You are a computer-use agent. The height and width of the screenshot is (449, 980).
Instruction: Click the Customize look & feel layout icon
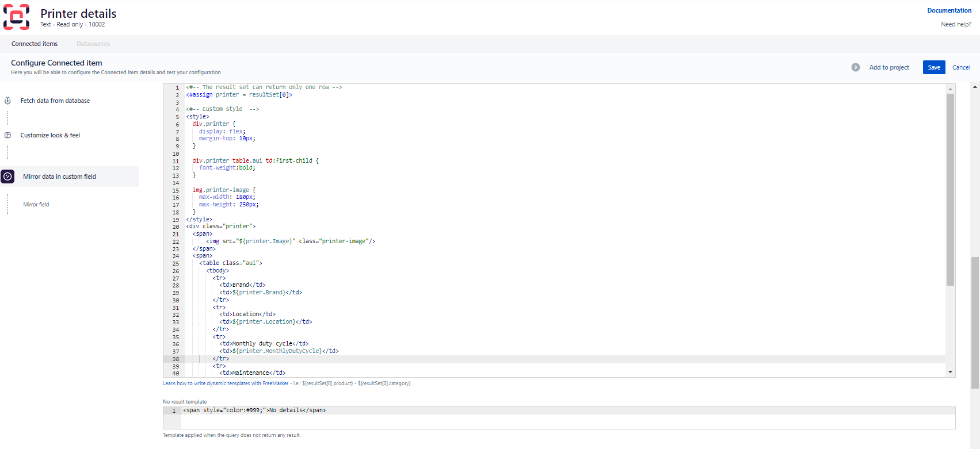(x=7, y=135)
